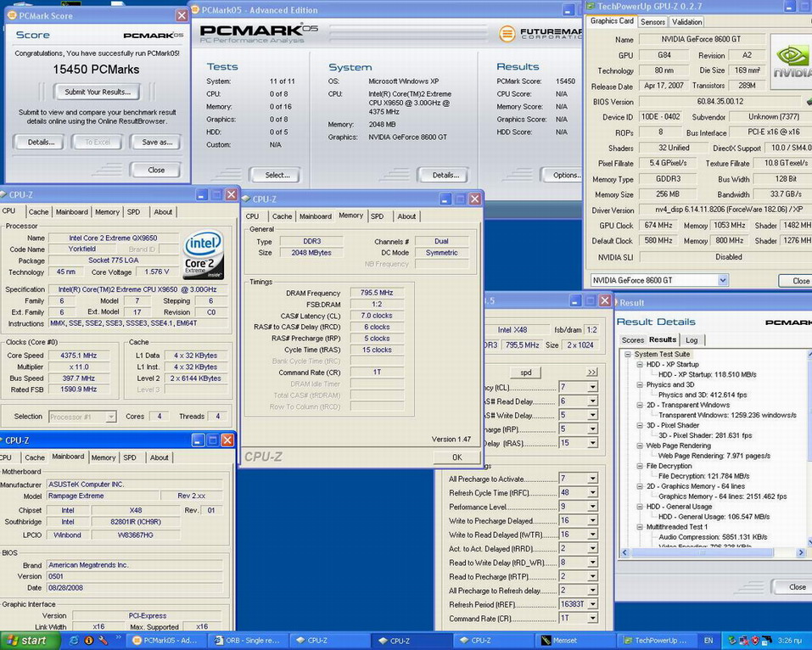Launch Internet Explorer from the quick launch bar
This screenshot has width=812, height=650.
74,641
